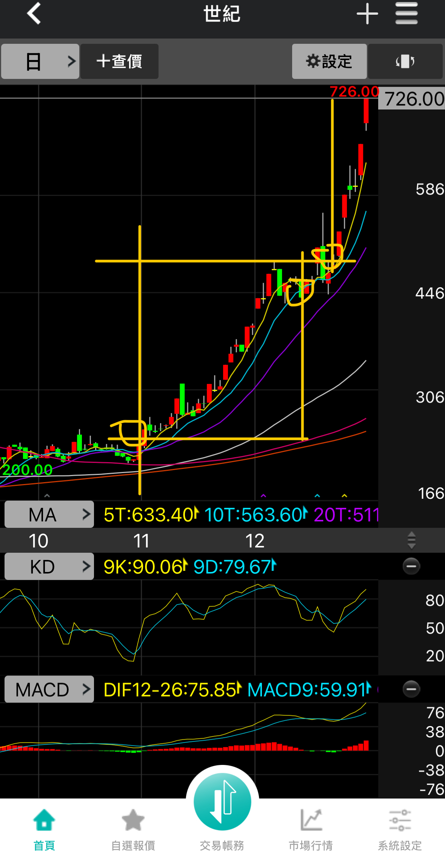The width and height of the screenshot is (445, 868).
Task: Tap the 726.00 price label on axis
Action: click(413, 99)
